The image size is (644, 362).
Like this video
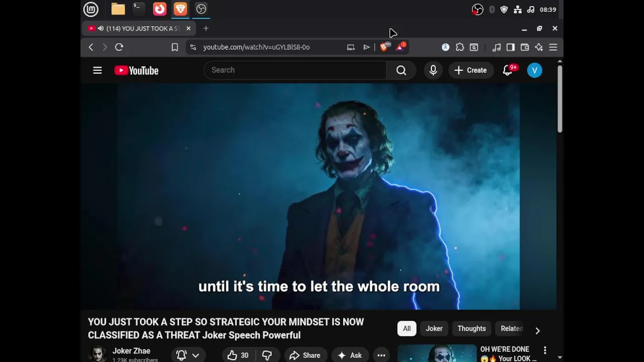(238, 355)
